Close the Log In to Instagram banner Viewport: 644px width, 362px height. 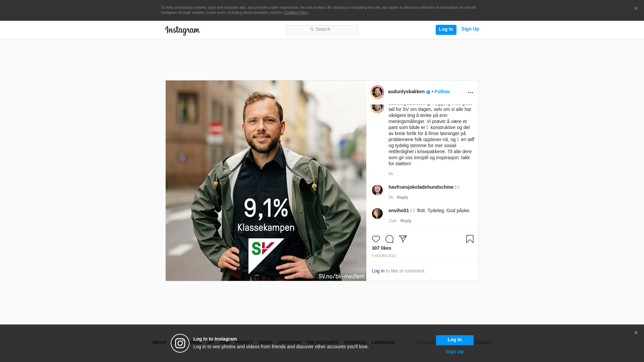636,333
